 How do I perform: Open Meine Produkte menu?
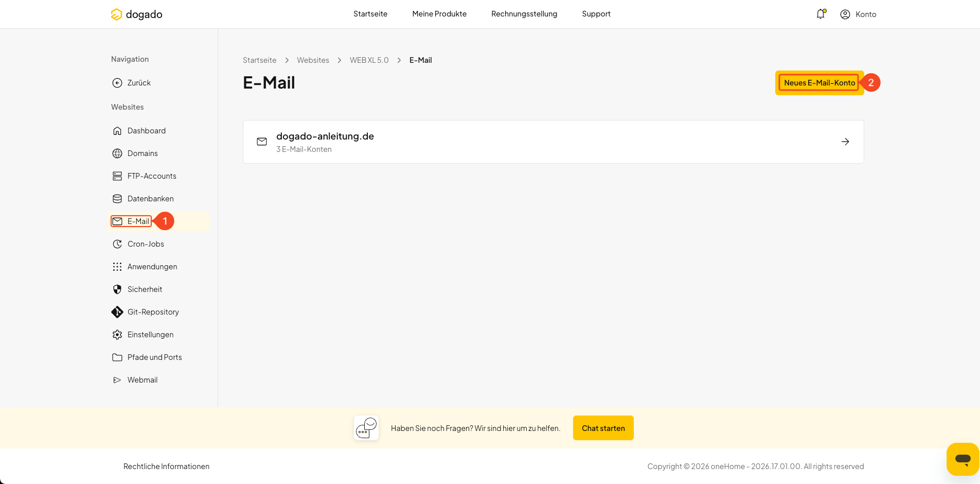pos(439,14)
